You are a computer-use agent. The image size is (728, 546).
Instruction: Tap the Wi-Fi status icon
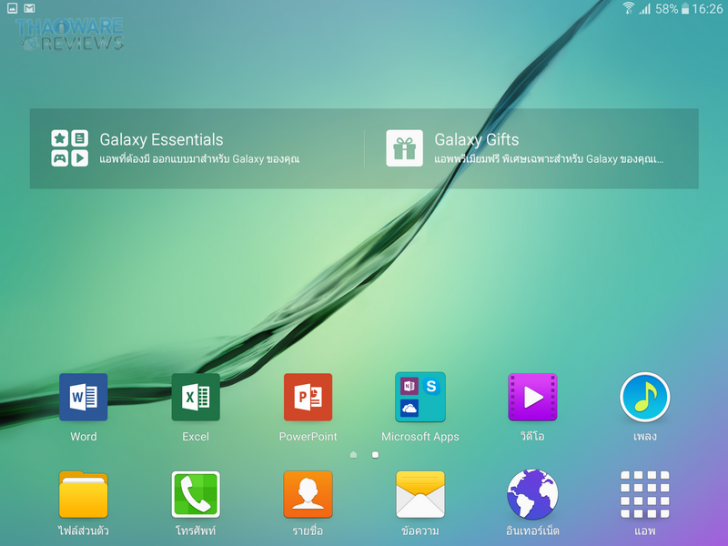629,8
